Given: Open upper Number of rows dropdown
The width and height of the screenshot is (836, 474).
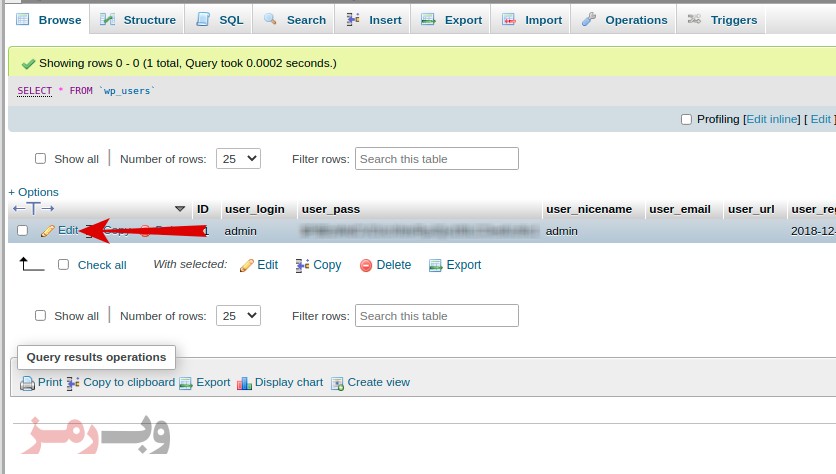Looking at the screenshot, I should tap(238, 159).
